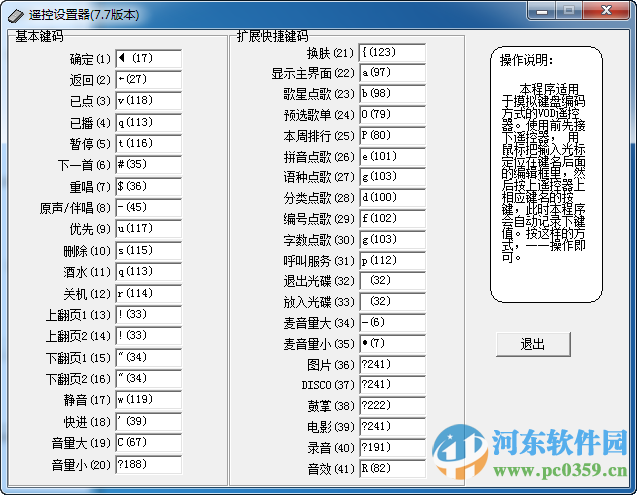
Task: Select the 分类点歌 (28) input field
Action: (x=392, y=198)
